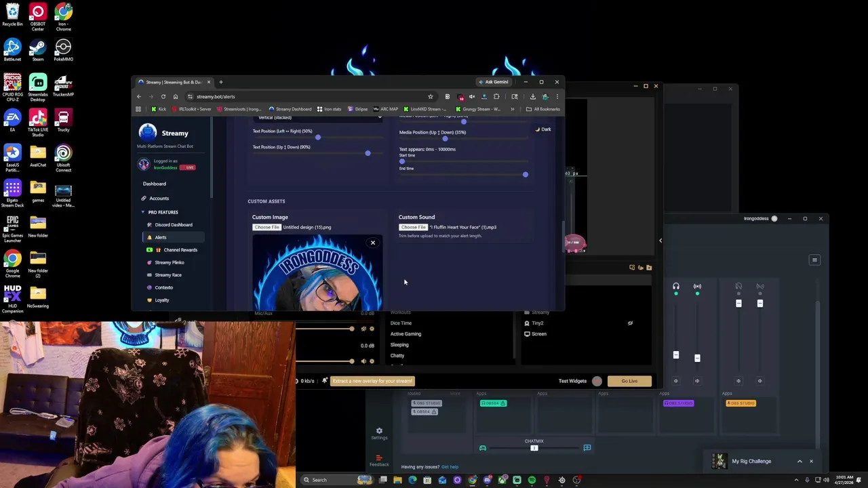This screenshot has height=488, width=868.
Task: Open the Battle.net desktop shortcut
Action: click(12, 49)
